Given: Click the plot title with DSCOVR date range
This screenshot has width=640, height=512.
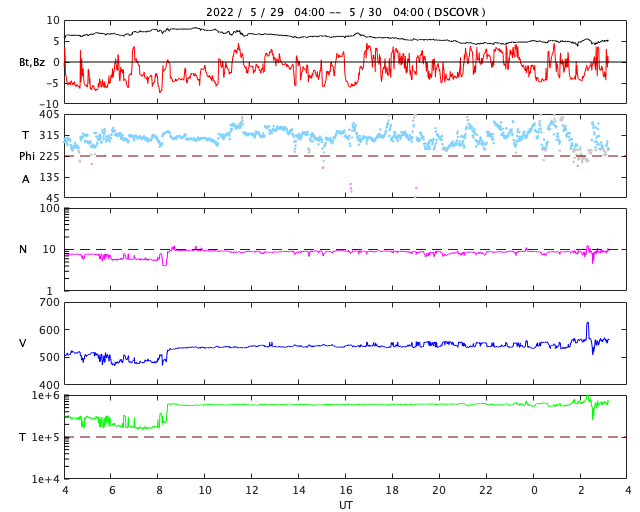Looking at the screenshot, I should (345, 12).
